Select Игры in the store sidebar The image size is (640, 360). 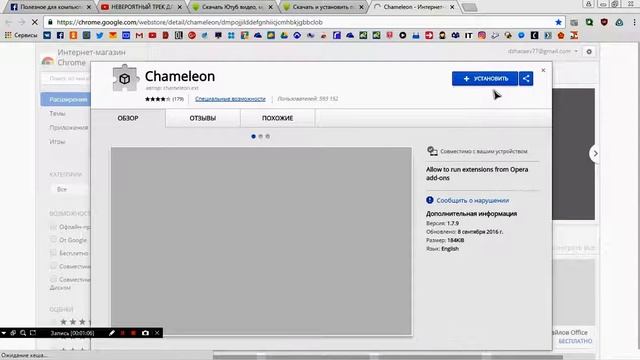pyautogui.click(x=58, y=142)
